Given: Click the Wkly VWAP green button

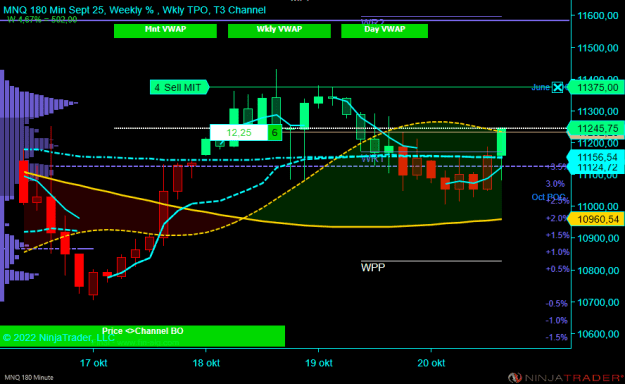Looking at the screenshot, I should pos(279,31).
